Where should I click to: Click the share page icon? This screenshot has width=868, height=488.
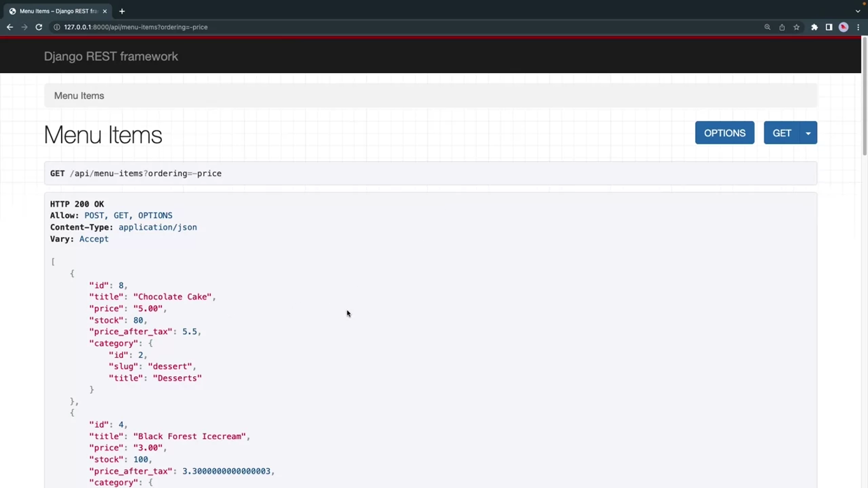tap(782, 27)
